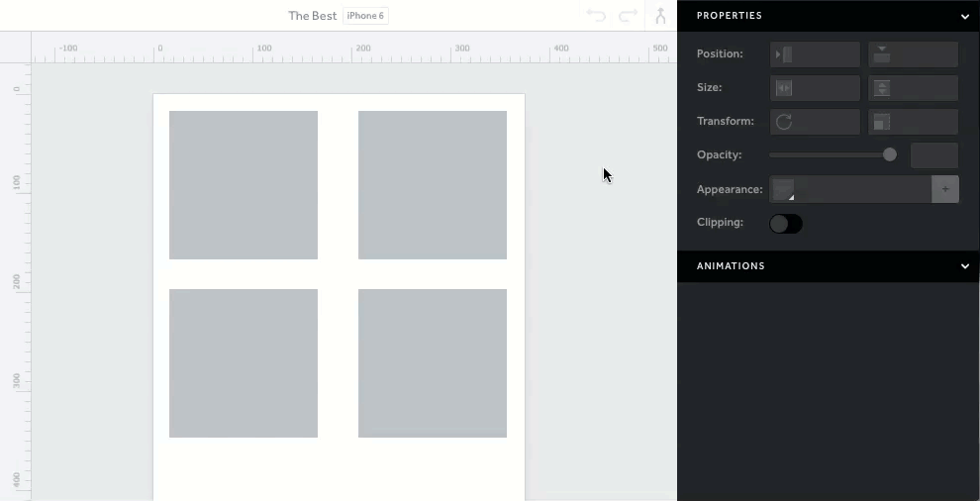The height and width of the screenshot is (501, 980).
Task: Collapse the Animations panel chevron
Action: click(x=965, y=266)
